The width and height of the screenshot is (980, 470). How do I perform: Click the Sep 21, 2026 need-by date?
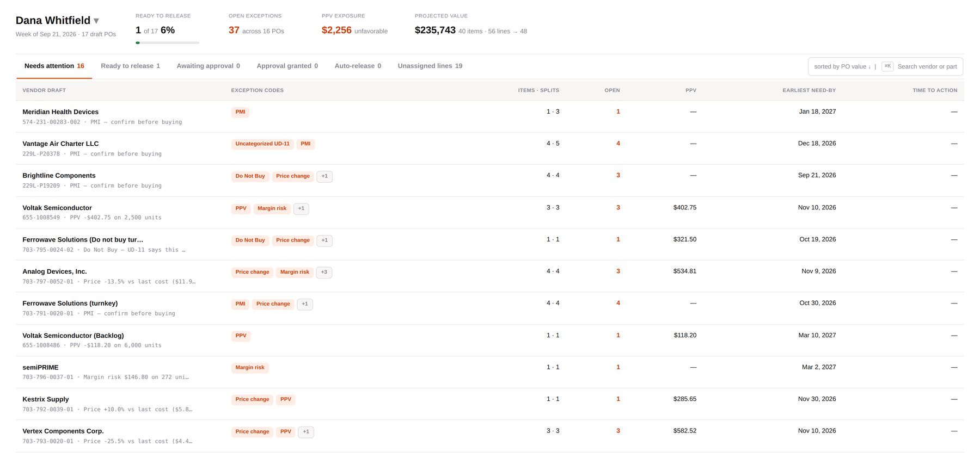pos(817,175)
